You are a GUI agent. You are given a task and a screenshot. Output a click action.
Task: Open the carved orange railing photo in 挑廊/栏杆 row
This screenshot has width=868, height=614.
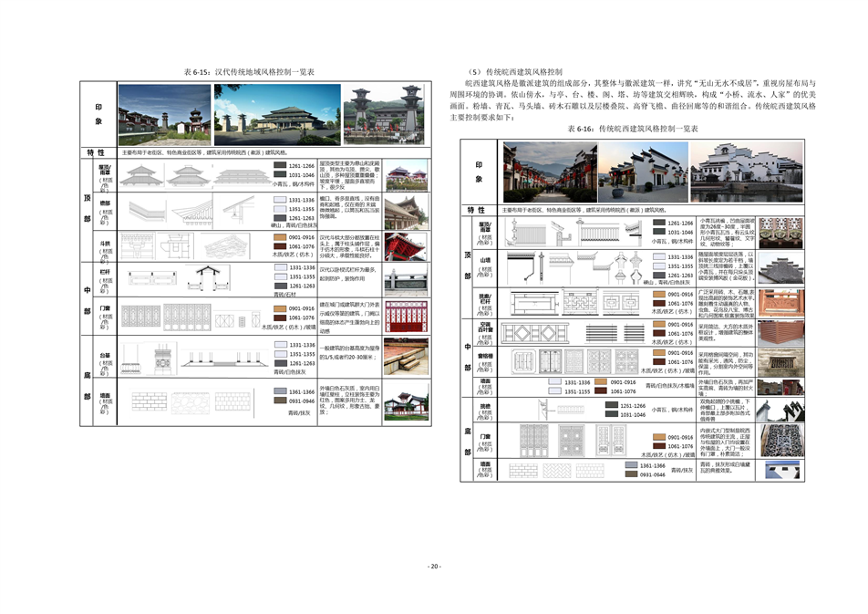tap(780, 303)
